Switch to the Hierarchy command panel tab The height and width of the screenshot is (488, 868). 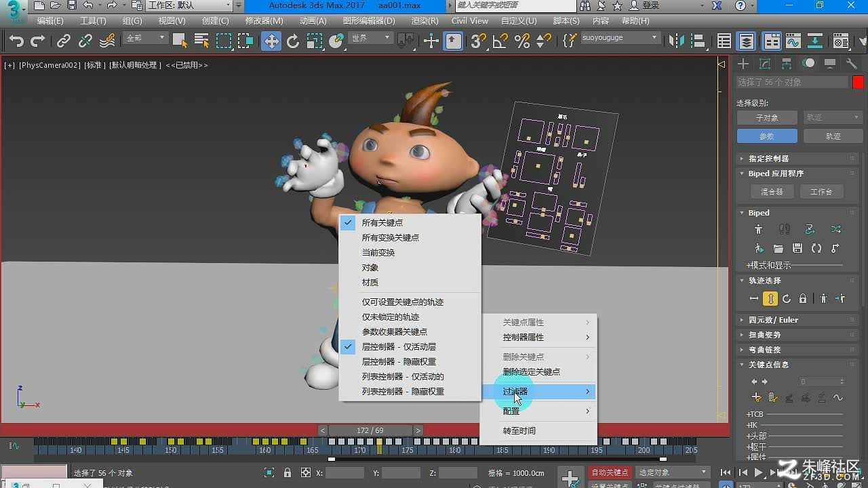tap(787, 64)
